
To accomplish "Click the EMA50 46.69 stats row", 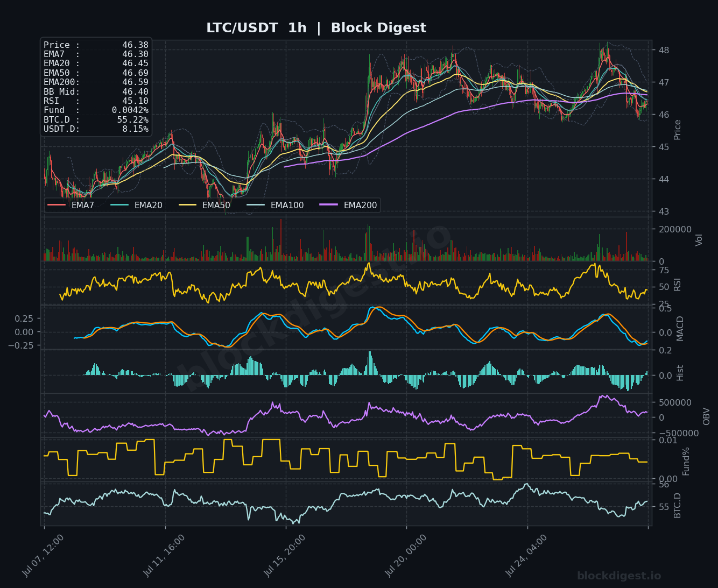I will click(x=96, y=73).
